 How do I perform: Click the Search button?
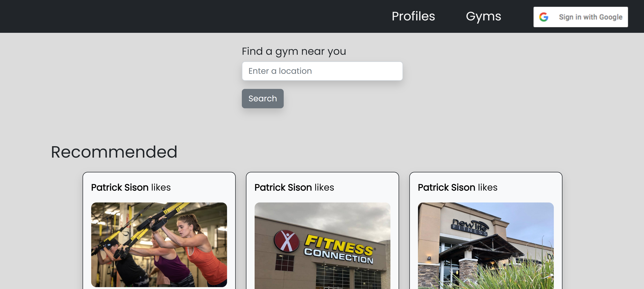pyautogui.click(x=262, y=98)
